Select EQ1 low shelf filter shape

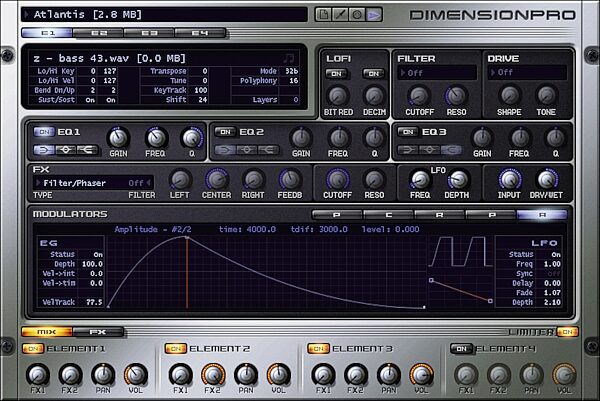44,150
